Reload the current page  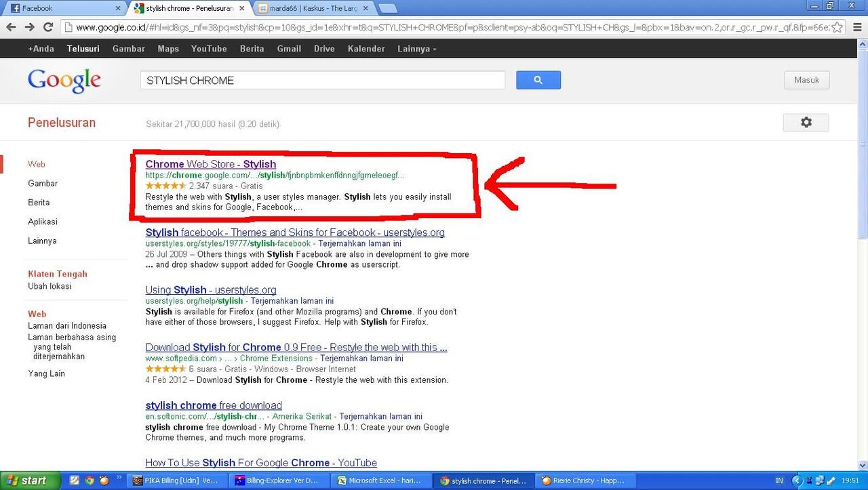pyautogui.click(x=48, y=27)
